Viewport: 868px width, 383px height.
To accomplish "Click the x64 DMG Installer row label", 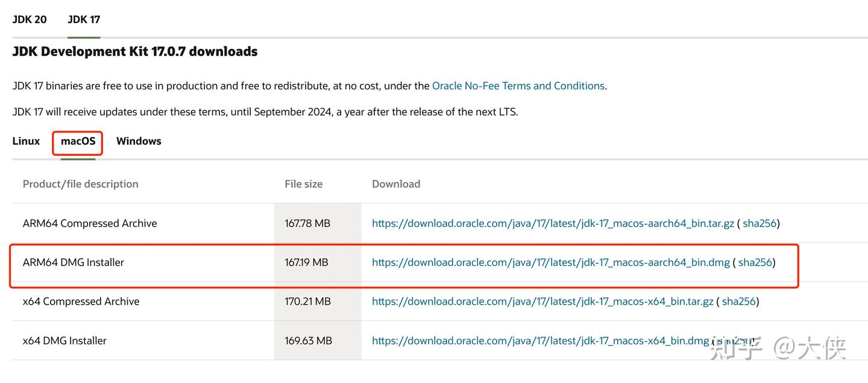I will pos(64,341).
